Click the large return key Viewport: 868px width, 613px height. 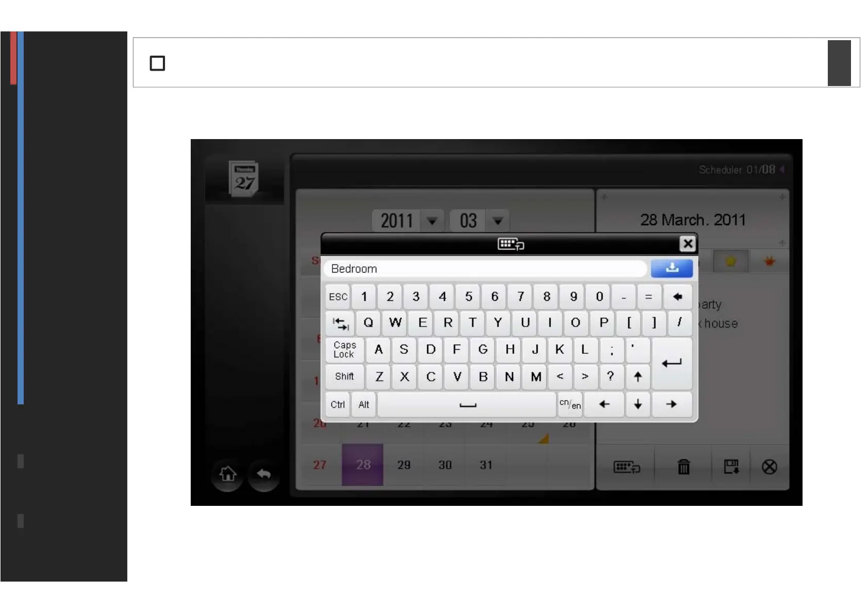click(672, 363)
